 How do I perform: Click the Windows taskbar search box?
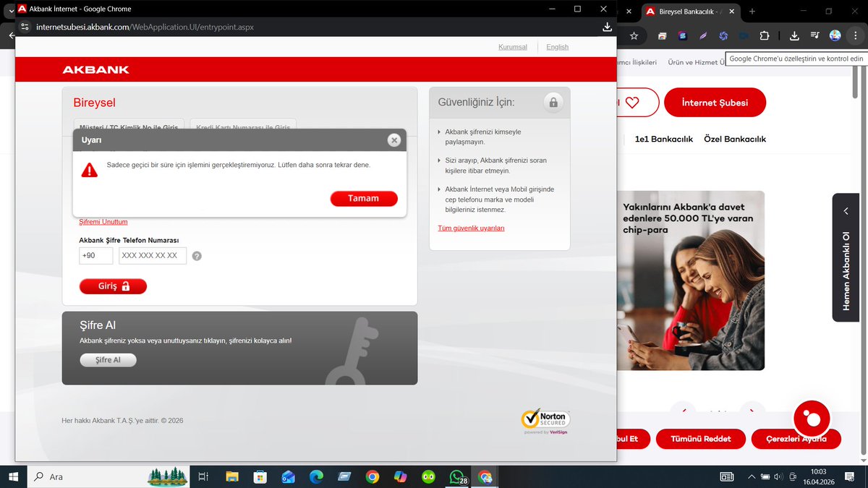point(108,477)
